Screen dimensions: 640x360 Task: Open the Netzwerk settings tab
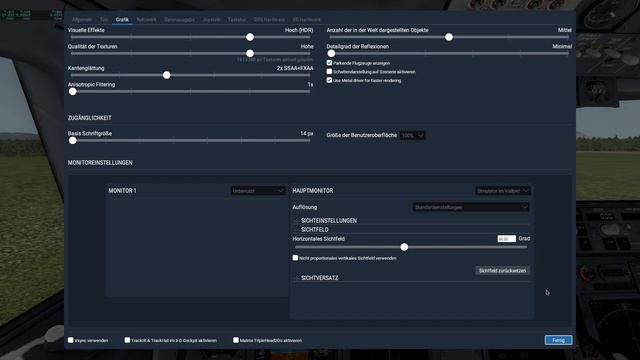(146, 20)
